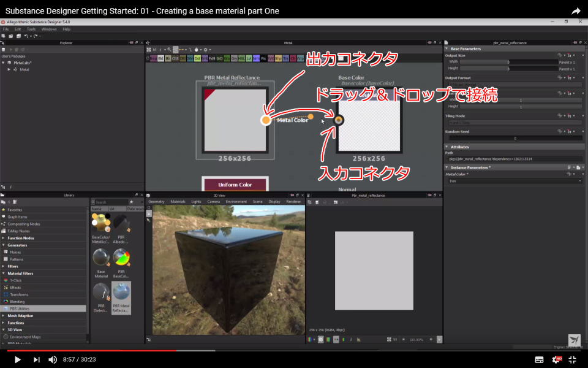Screen dimensions: 588x368
Task: Collapse the Instance Parameters section
Action: pos(447,167)
